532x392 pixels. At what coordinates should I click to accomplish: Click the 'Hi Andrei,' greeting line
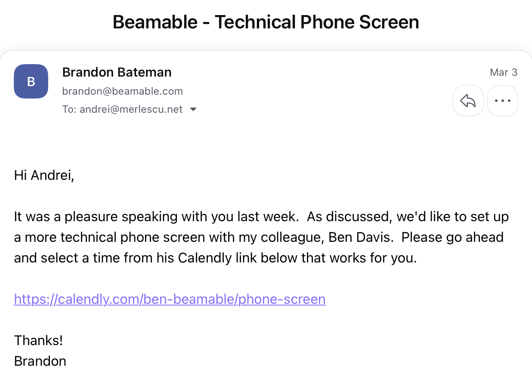pos(44,175)
